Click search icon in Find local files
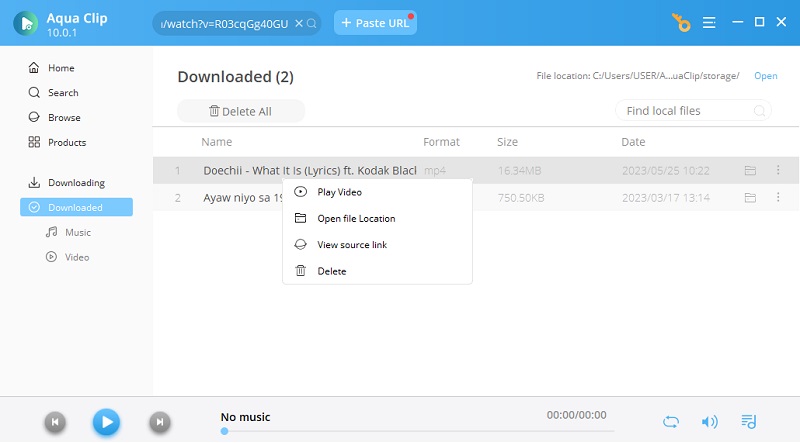 click(x=759, y=111)
